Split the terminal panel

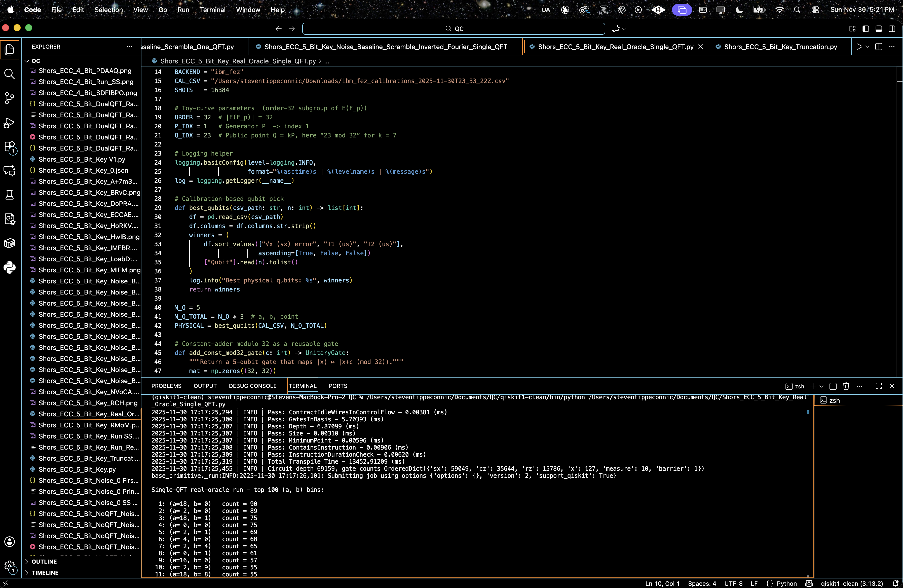coord(833,386)
